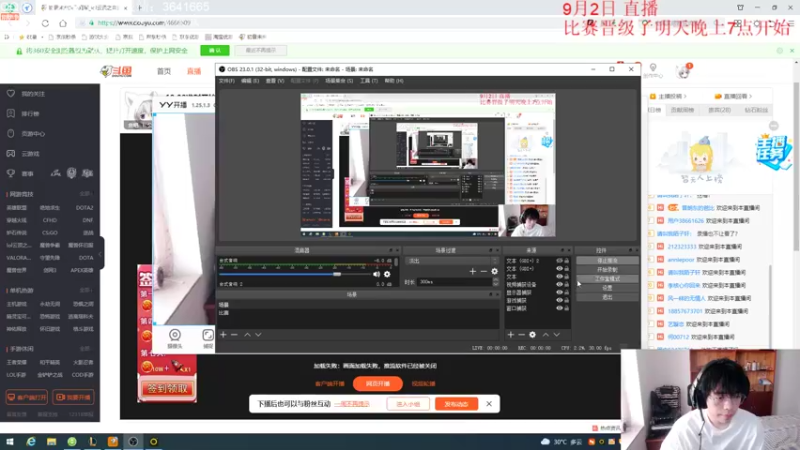Click 签到领取 button on red promo banner

[167, 389]
